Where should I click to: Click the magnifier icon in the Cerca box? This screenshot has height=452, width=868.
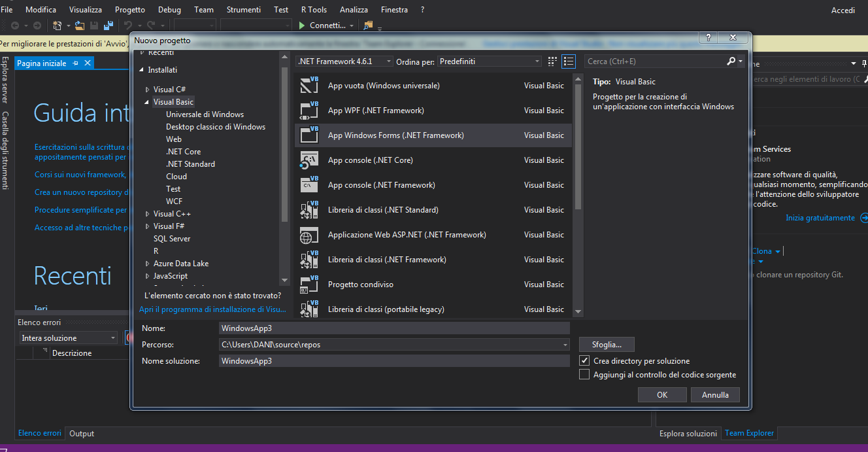tap(731, 61)
